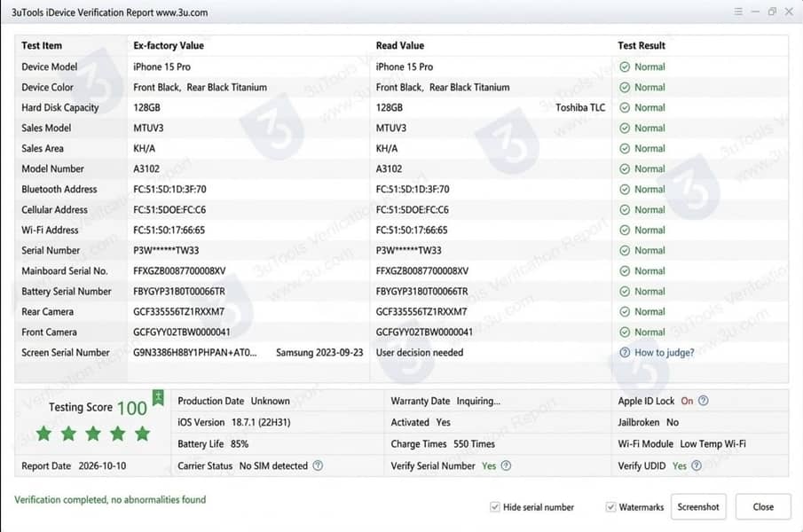Screen dimensions: 803x532
Task: Click the A3102 Model Number read value
Action: click(x=389, y=168)
